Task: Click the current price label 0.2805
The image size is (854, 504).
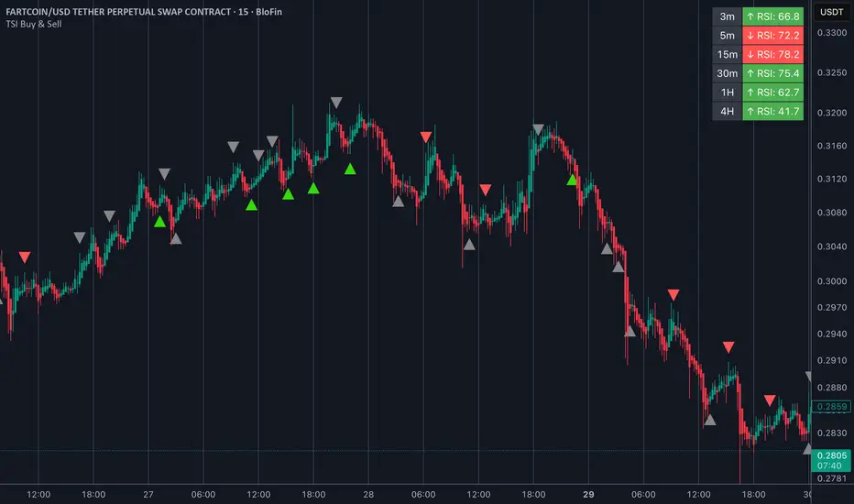Action: click(x=832, y=455)
